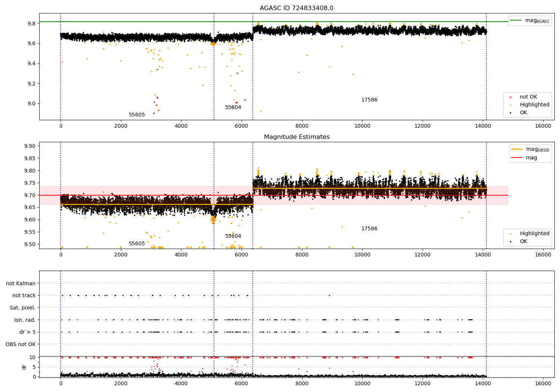Click '4000' x-tick under Magnitude Estimates panel

[181, 255]
